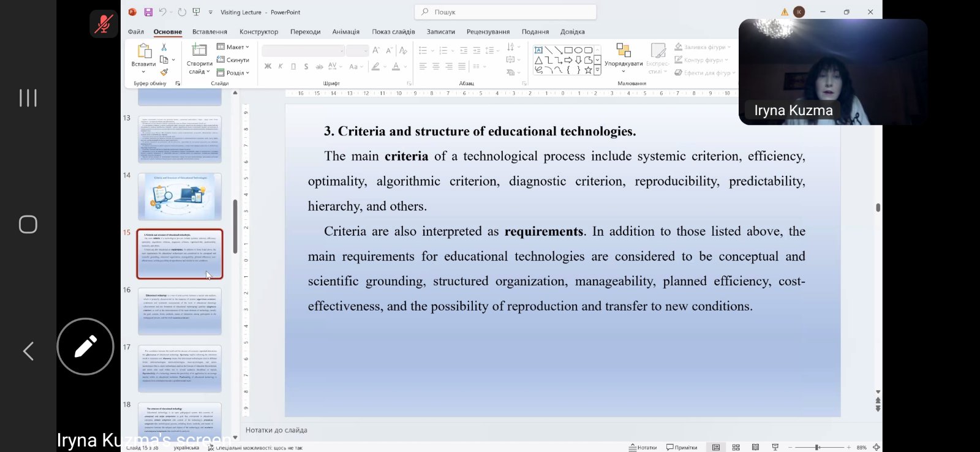Viewport: 980px width, 452px height.
Task: Toggle Strikethrough formatting button
Action: coord(319,66)
